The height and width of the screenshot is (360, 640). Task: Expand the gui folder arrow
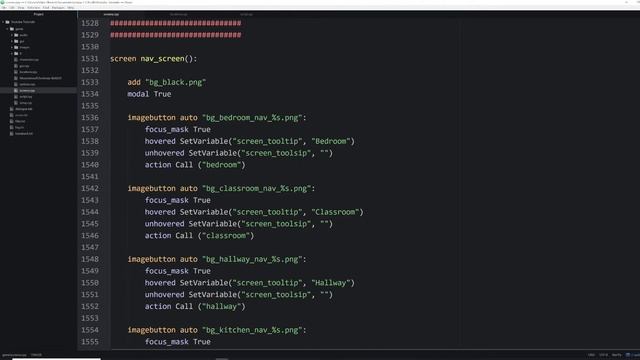pos(12,41)
